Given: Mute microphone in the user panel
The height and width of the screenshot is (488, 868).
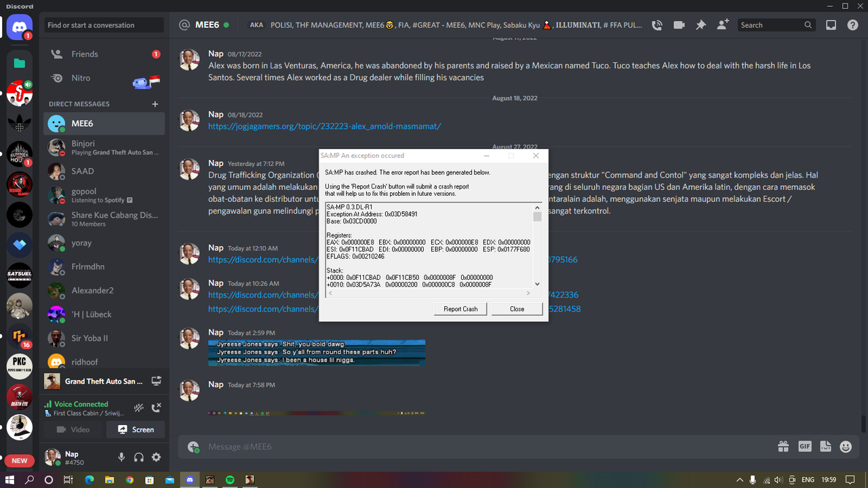Looking at the screenshot, I should coord(121,457).
